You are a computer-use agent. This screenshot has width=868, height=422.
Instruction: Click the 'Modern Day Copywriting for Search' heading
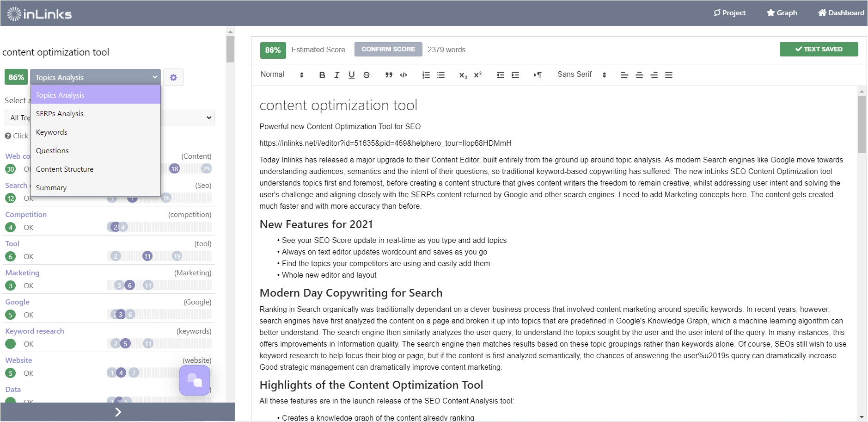351,293
